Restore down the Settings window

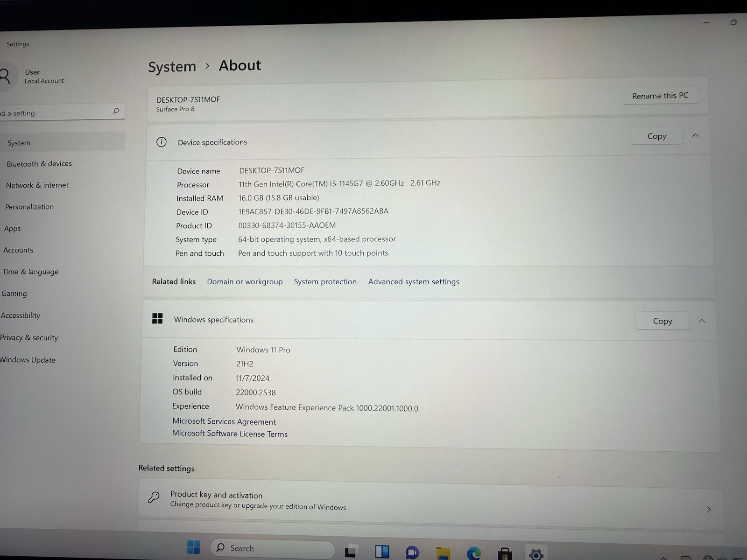(733, 22)
